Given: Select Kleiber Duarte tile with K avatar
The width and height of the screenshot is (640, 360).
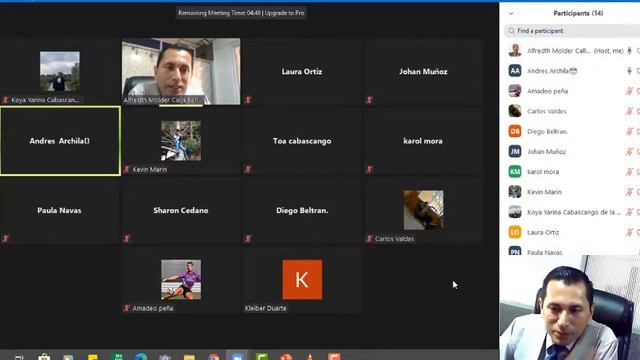Looking at the screenshot, I should (302, 280).
